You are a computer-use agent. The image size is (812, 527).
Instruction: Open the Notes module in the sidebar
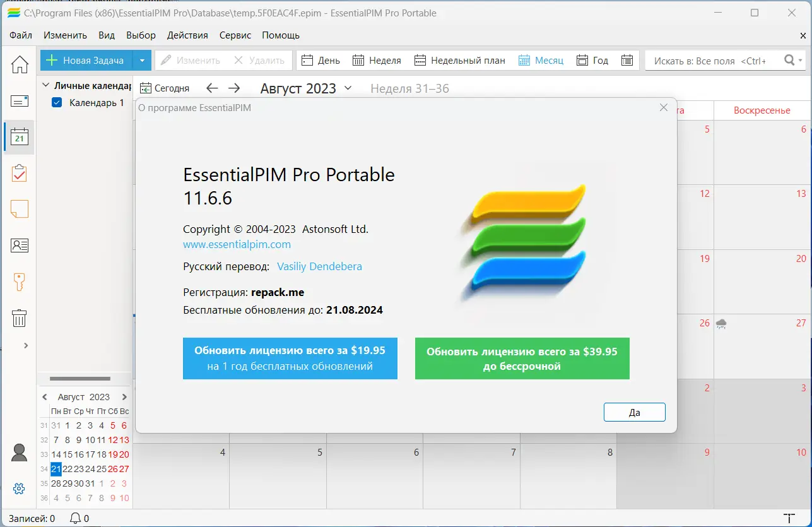(x=20, y=209)
